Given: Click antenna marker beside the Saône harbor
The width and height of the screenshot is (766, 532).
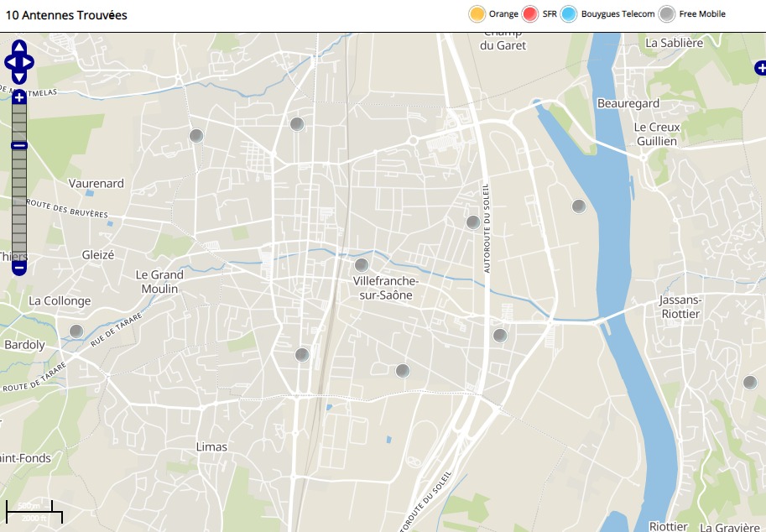Looking at the screenshot, I should pyautogui.click(x=578, y=206).
